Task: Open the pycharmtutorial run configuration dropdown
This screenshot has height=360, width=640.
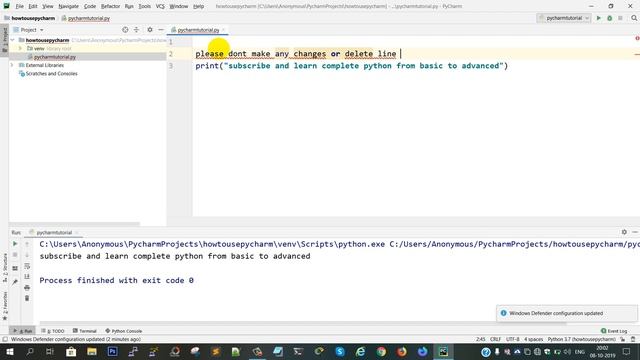Action: coord(564,18)
